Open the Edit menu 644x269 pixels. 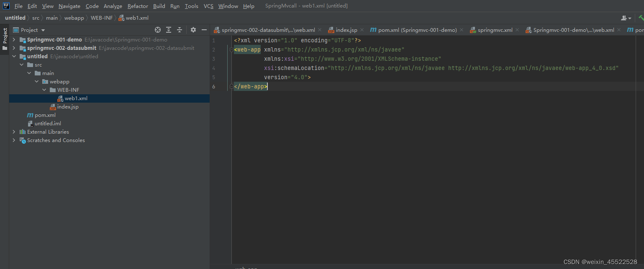tap(32, 6)
